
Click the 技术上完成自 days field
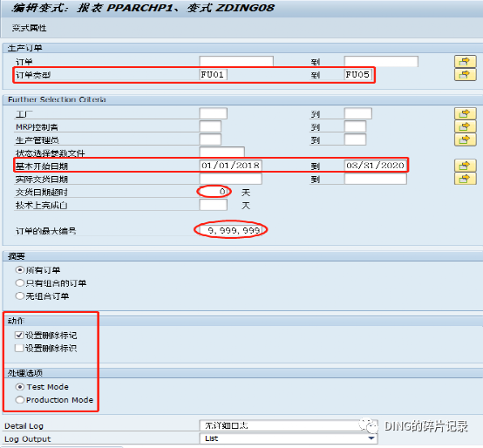213,205
